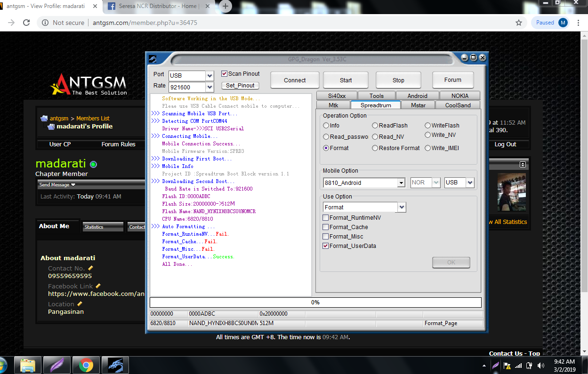The width and height of the screenshot is (588, 374).
Task: Switch to the Mtk tab
Action: (333, 105)
